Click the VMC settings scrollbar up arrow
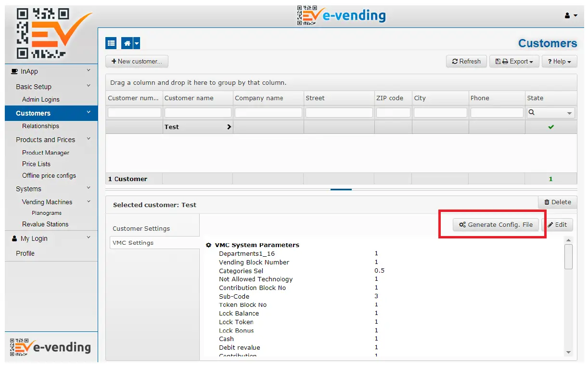Viewport: 588px width, 368px height. [568, 240]
